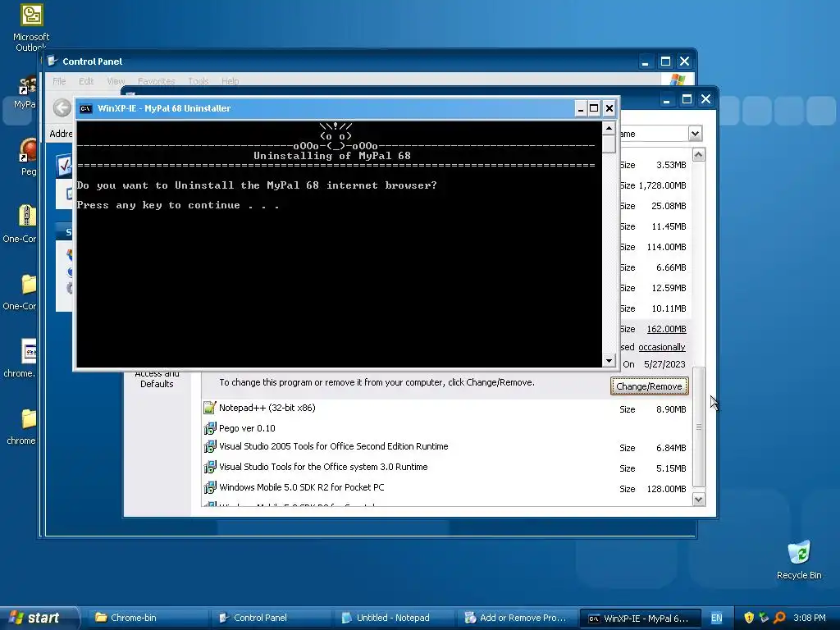Open the chrome folder on the desktop
The height and width of the screenshot is (630, 840).
pos(29,419)
